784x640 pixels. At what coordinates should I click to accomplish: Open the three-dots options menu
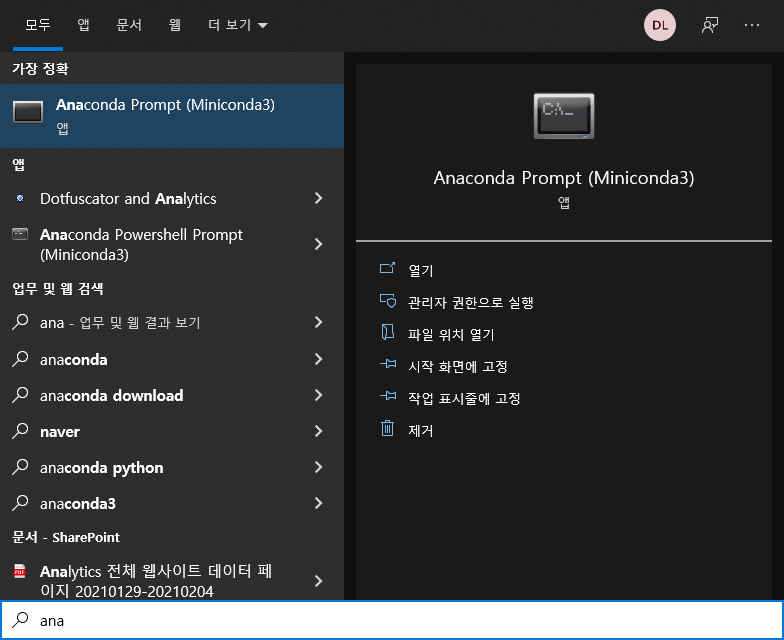click(752, 25)
